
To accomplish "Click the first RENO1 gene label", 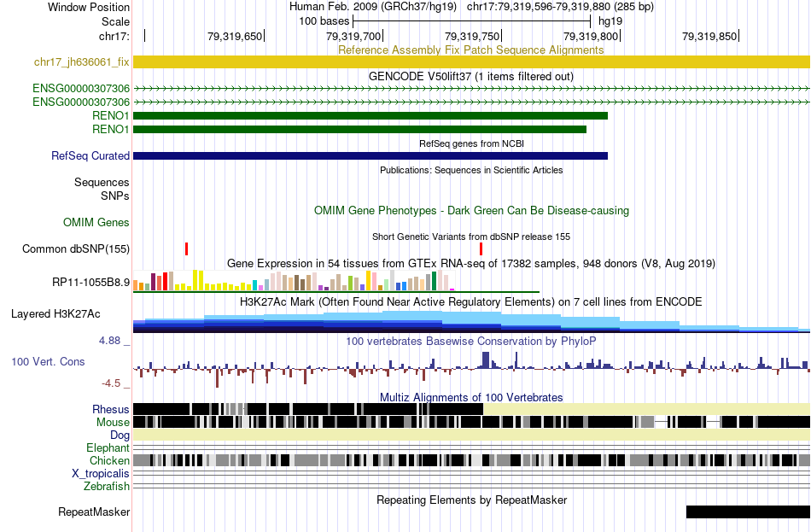I will (111, 115).
